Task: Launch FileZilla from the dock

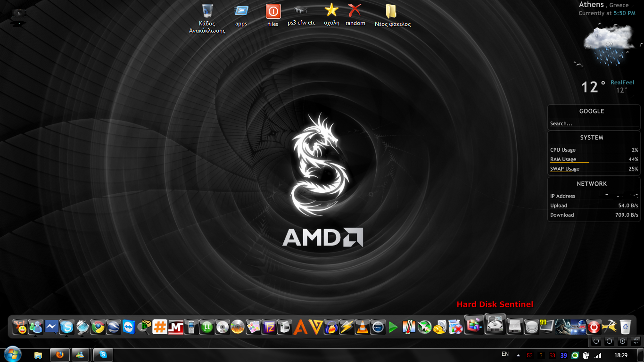Action: pyautogui.click(x=269, y=327)
